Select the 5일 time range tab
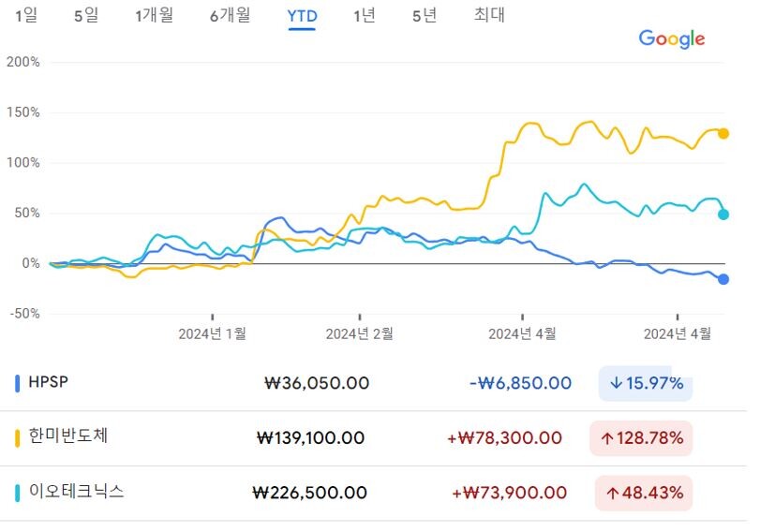Viewport: 760px width, 532px height. pos(86,16)
